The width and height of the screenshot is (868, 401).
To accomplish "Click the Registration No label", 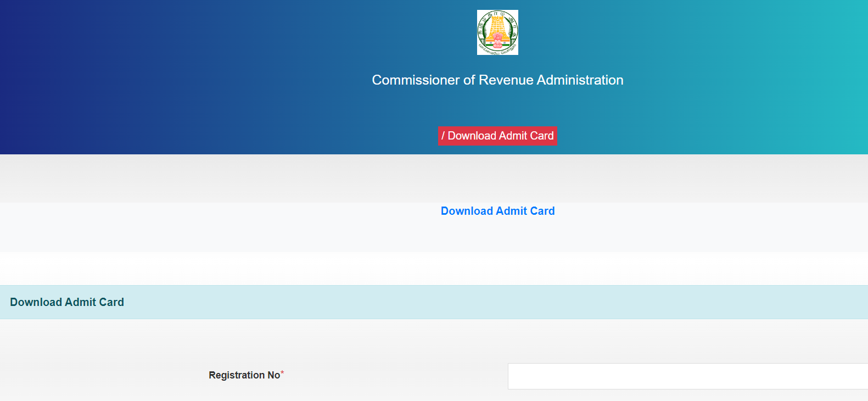I will point(246,375).
